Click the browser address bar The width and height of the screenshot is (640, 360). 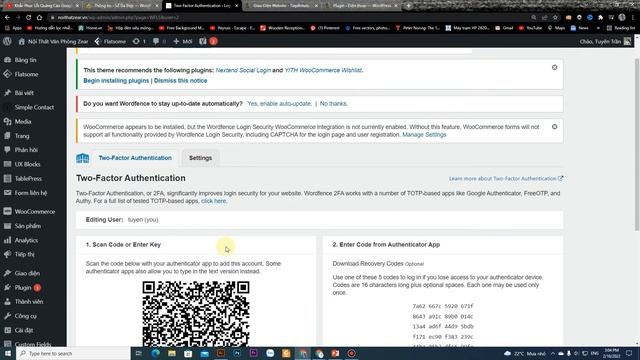click(x=286, y=18)
